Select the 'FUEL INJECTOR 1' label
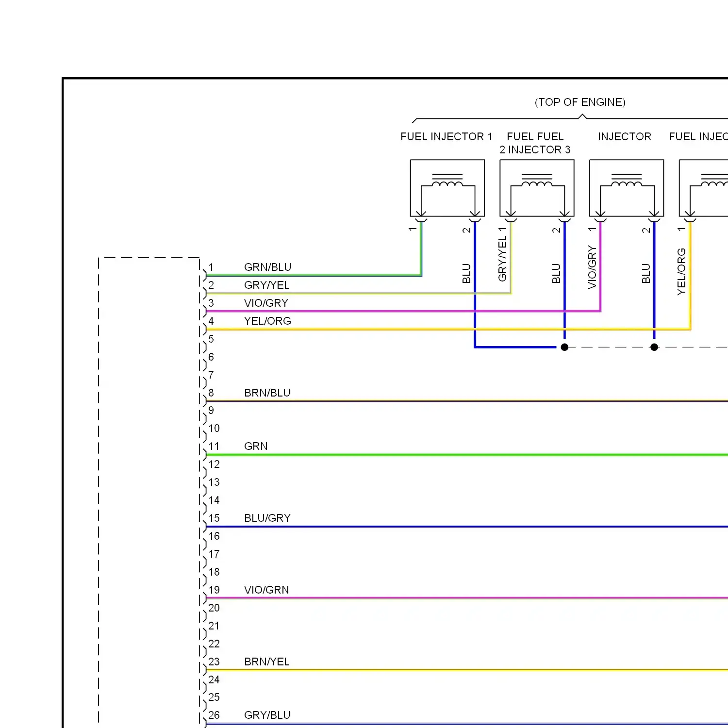 point(447,136)
